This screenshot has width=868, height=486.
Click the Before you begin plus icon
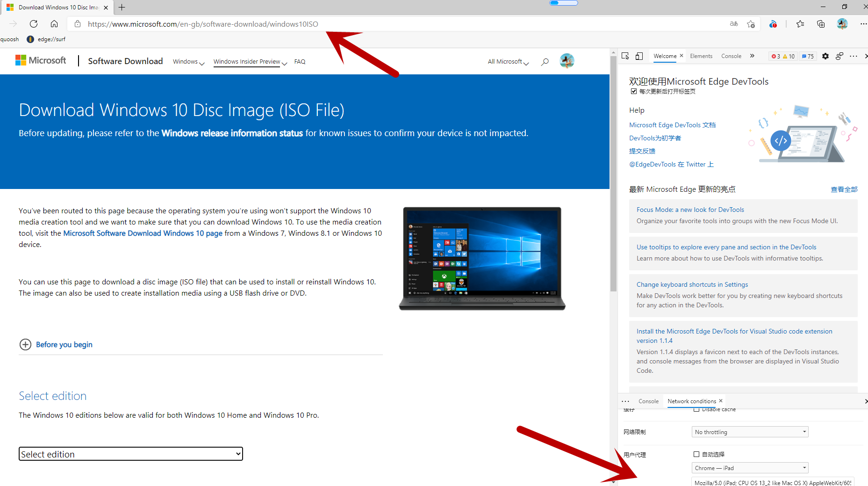point(25,345)
